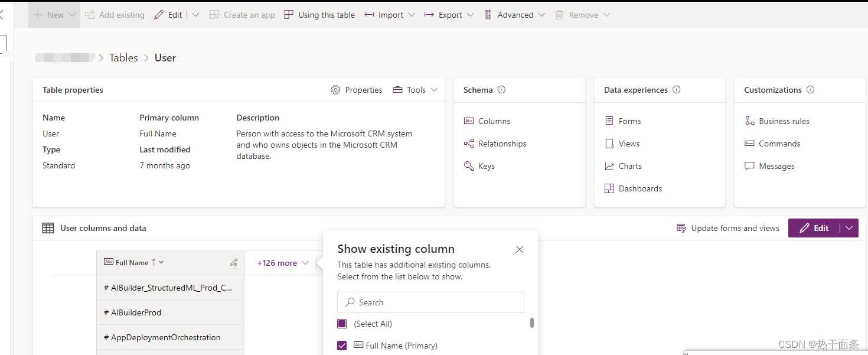The height and width of the screenshot is (355, 868).
Task: Open the Advanced menu in toolbar
Action: coord(514,15)
